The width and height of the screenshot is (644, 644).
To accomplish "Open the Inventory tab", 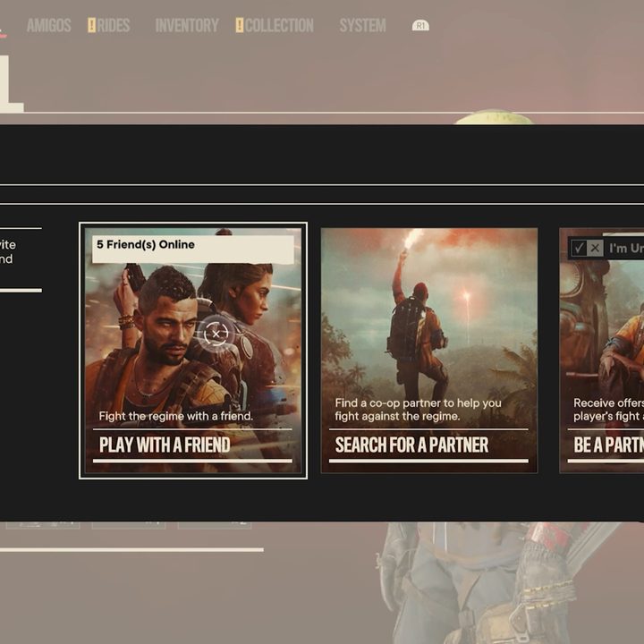I will click(187, 25).
